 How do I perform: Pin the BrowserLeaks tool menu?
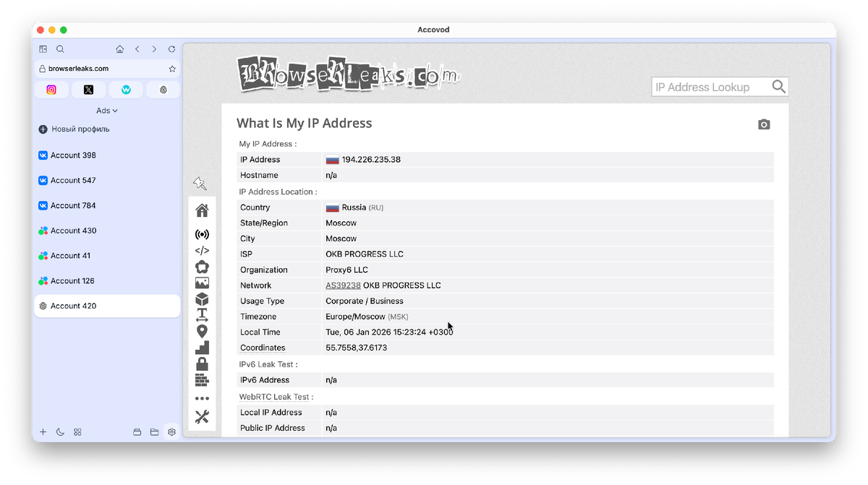click(x=200, y=184)
